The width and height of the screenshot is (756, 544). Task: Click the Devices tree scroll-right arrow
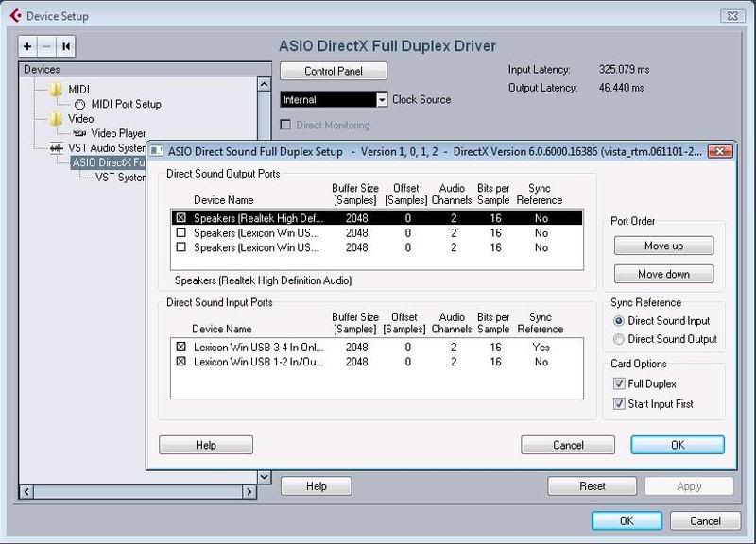(x=250, y=492)
